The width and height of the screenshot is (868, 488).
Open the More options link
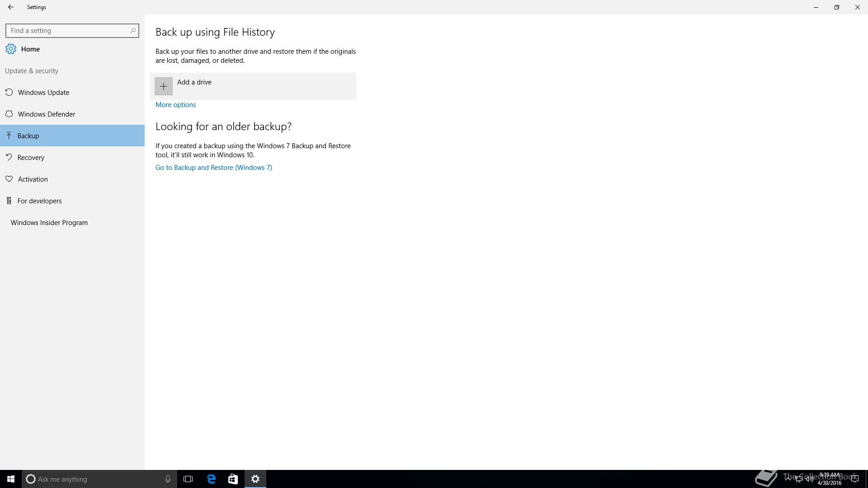pyautogui.click(x=175, y=105)
